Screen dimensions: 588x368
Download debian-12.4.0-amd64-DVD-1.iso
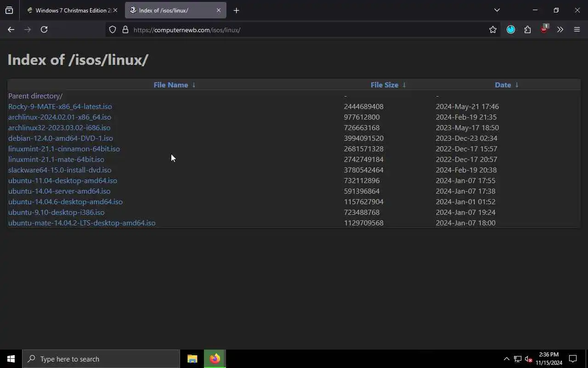tap(61, 138)
